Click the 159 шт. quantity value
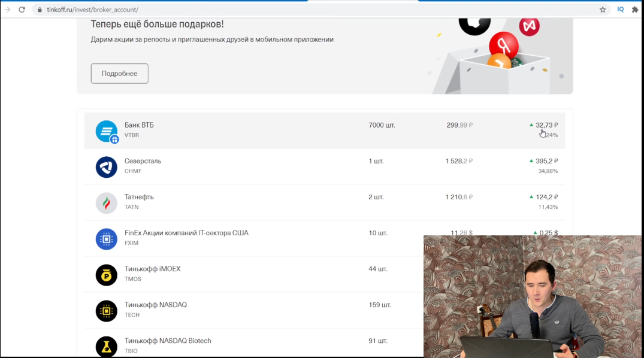Viewport: 644px width, 358px height. (x=380, y=305)
